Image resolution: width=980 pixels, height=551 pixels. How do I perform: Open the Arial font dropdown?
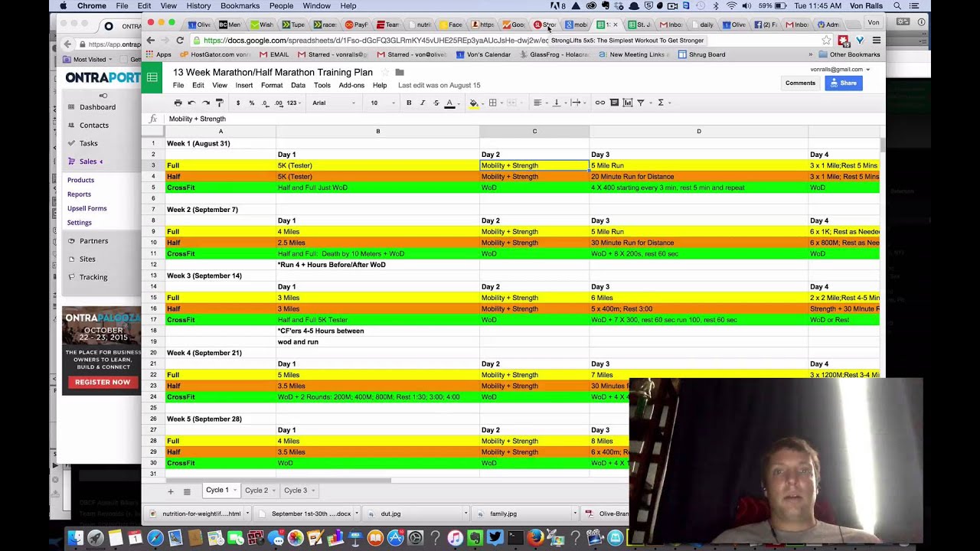click(334, 103)
